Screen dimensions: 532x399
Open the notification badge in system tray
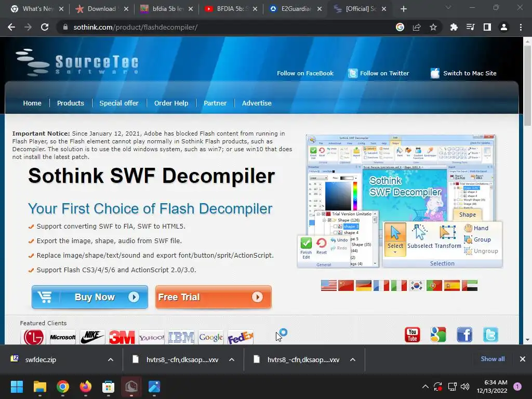[x=517, y=387]
